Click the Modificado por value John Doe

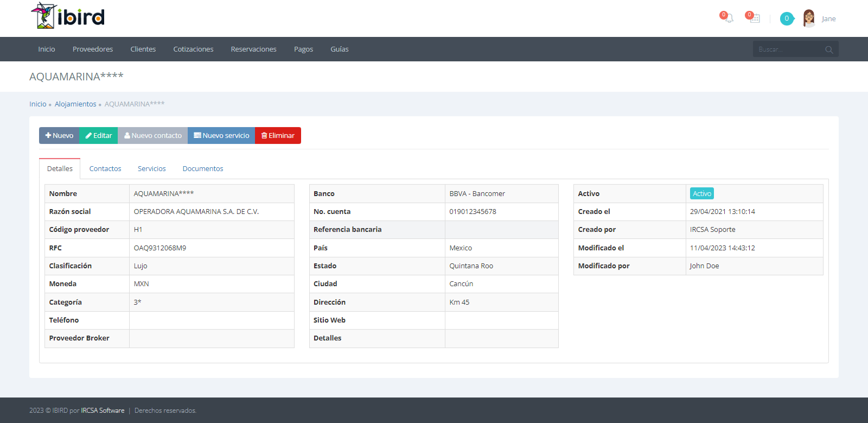click(x=705, y=266)
